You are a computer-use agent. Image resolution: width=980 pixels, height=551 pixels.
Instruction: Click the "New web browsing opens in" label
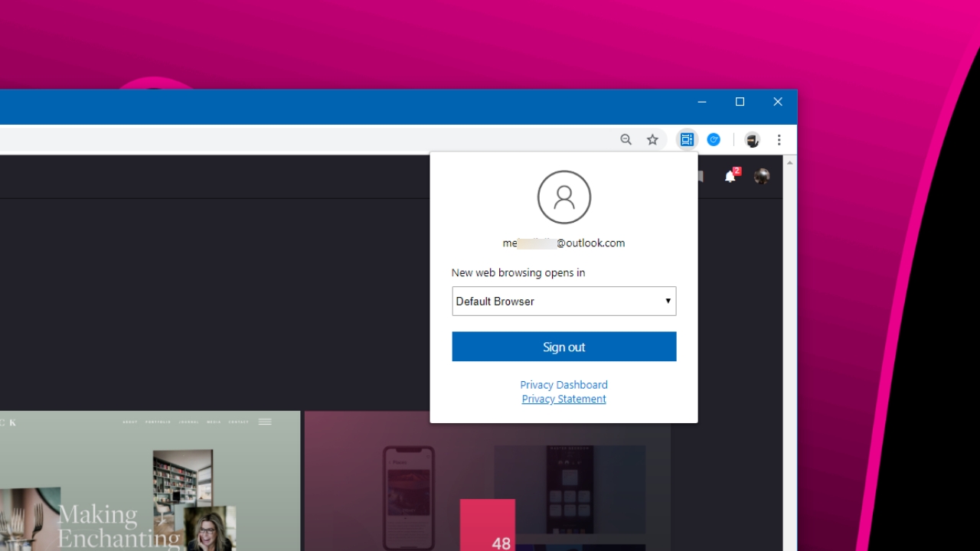518,272
